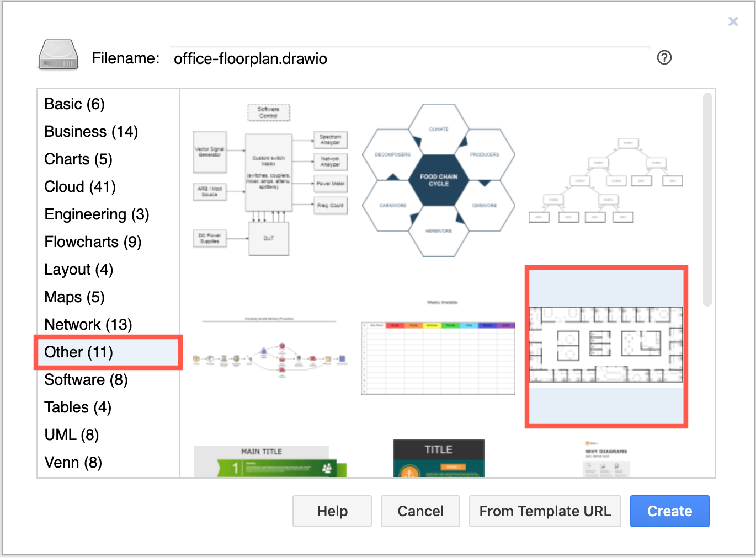Click the help question mark icon
The image size is (756, 558).
click(664, 57)
